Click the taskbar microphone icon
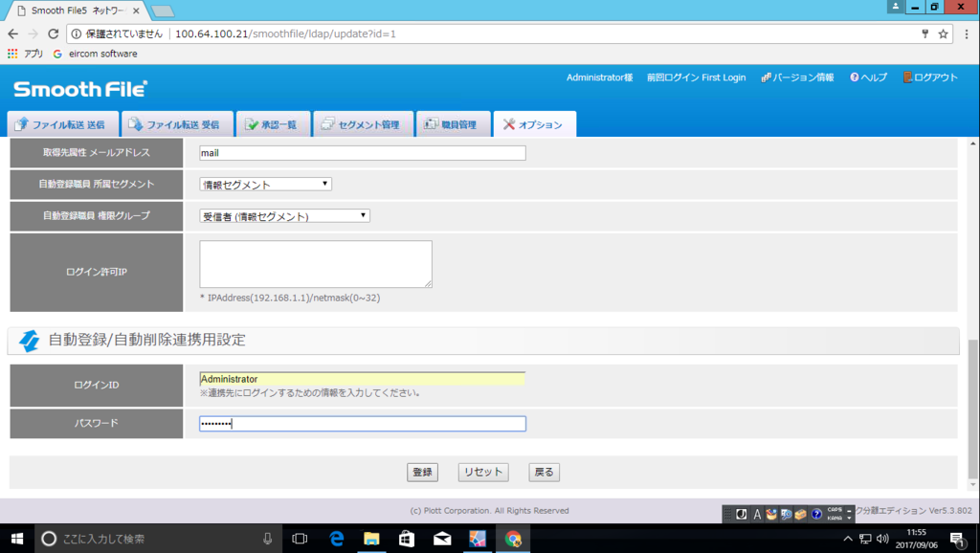The height and width of the screenshot is (553, 980). tap(267, 539)
